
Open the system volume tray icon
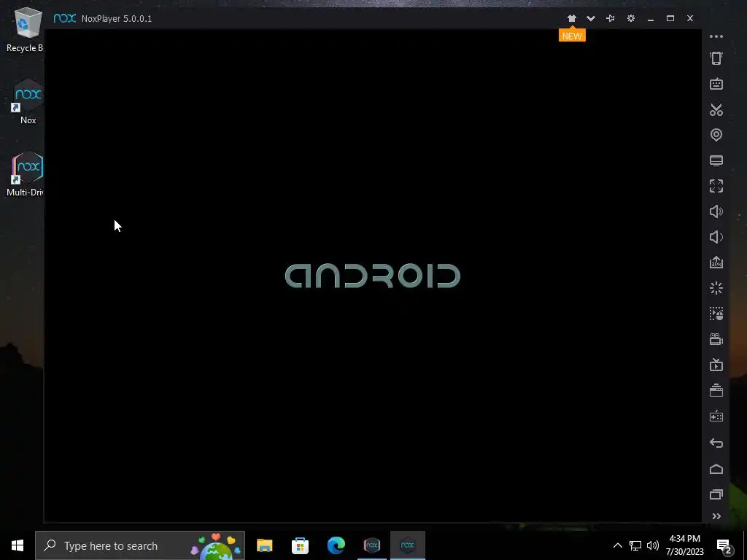click(653, 545)
